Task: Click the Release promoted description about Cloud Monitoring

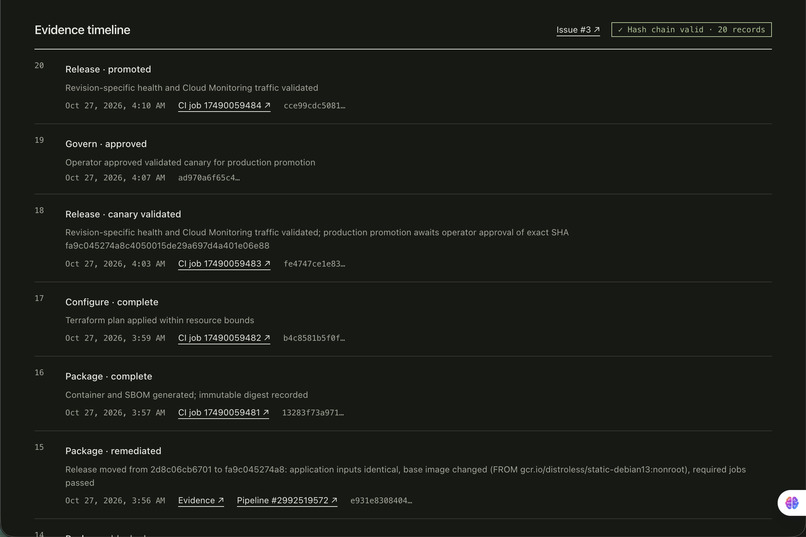Action: (192, 88)
